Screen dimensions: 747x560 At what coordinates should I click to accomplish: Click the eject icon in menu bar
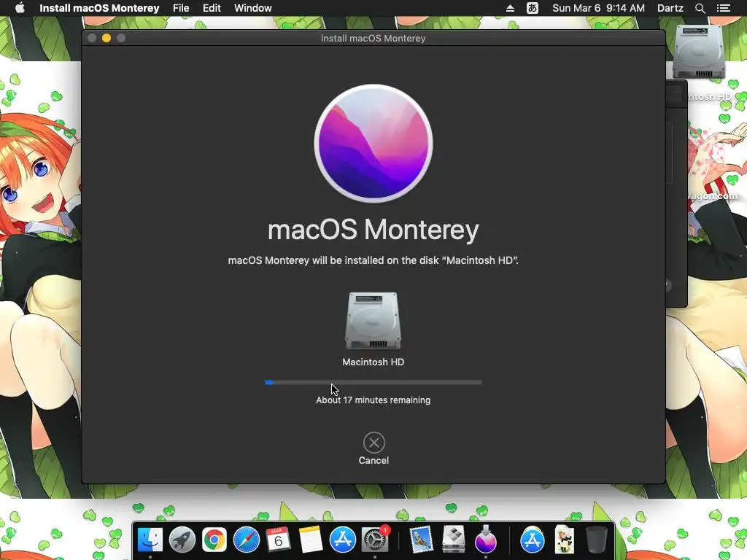pyautogui.click(x=510, y=8)
